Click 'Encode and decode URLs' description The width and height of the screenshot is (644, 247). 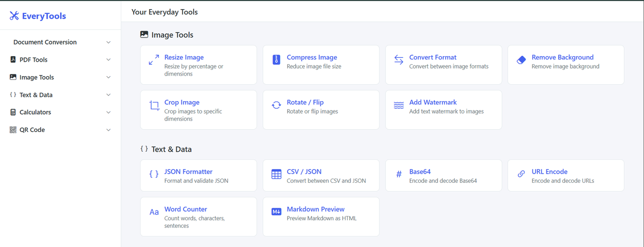[563, 181]
